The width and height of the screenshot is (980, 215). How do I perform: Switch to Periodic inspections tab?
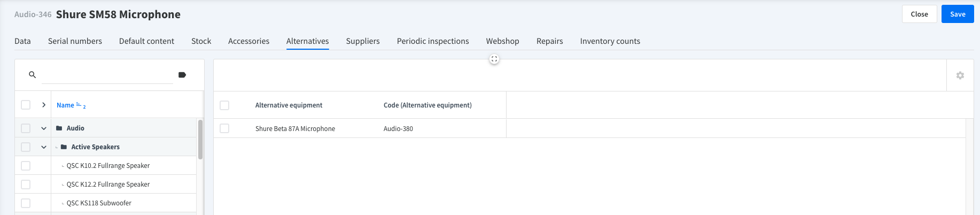433,41
